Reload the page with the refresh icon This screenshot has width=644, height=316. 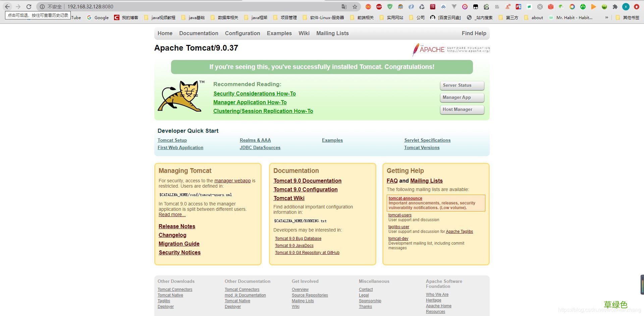coord(29,7)
